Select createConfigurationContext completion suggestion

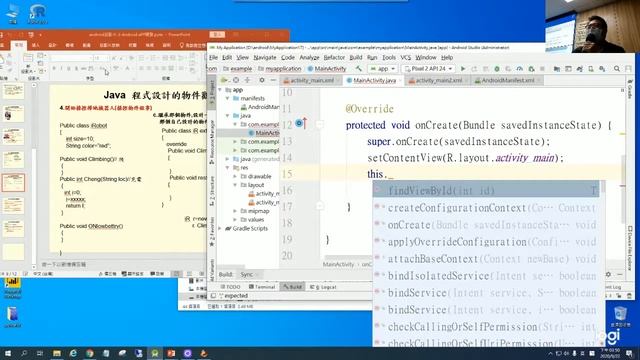click(486, 208)
